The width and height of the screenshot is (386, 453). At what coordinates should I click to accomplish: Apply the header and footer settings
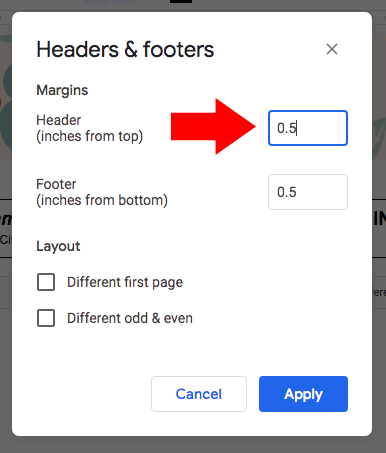(x=303, y=394)
